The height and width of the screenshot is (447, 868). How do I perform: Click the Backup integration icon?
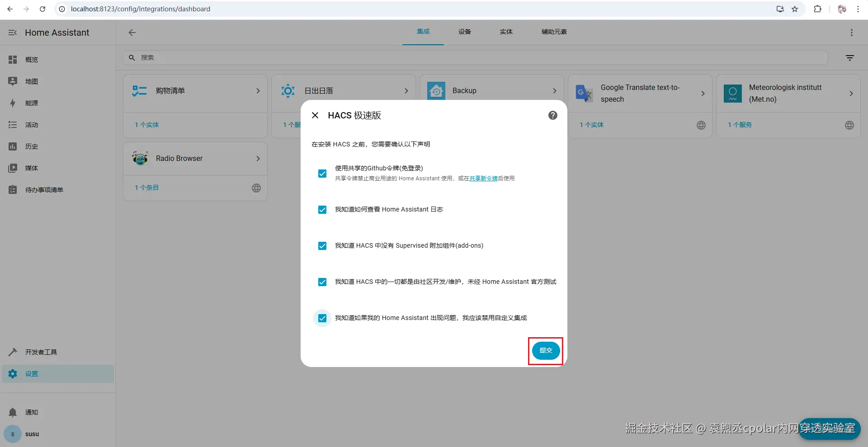point(436,91)
